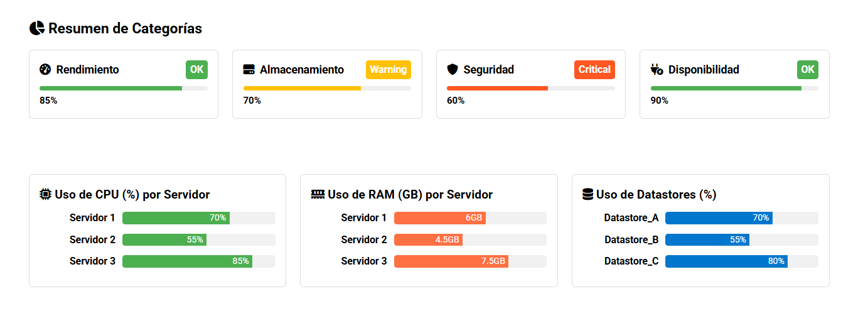Click the Almacenamiento 70% progress bar
This screenshot has width=868, height=323.
(327, 89)
